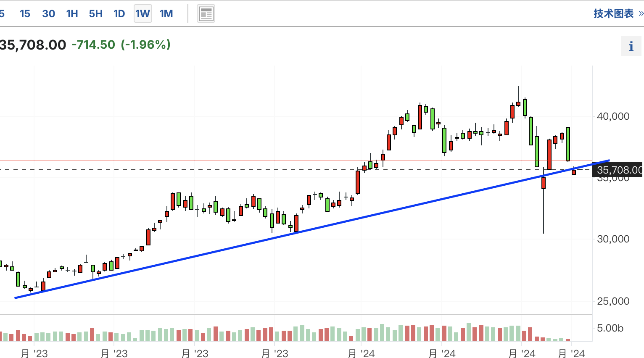Viewport: 644px width, 358px height.
Task: Click the 30,000 price axis label
Action: coord(613,239)
